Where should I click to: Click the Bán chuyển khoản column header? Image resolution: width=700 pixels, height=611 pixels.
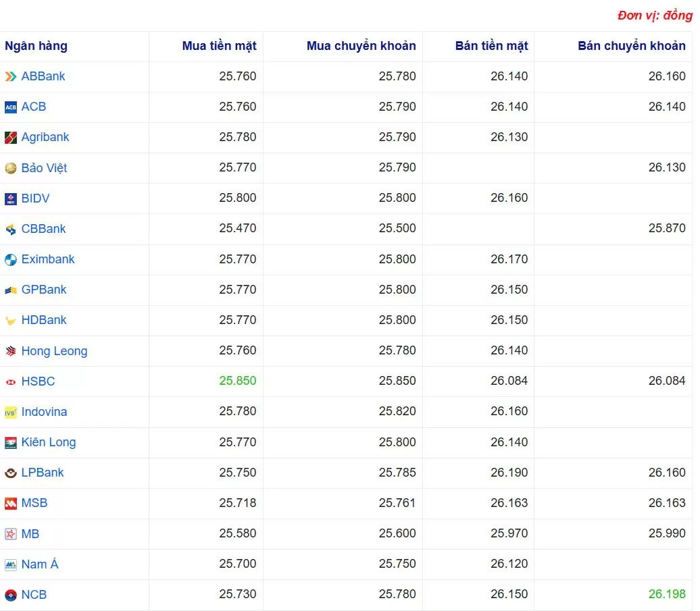[x=632, y=46]
